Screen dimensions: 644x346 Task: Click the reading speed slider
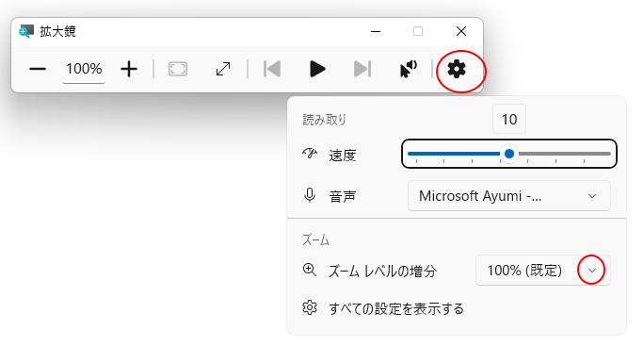click(x=509, y=154)
